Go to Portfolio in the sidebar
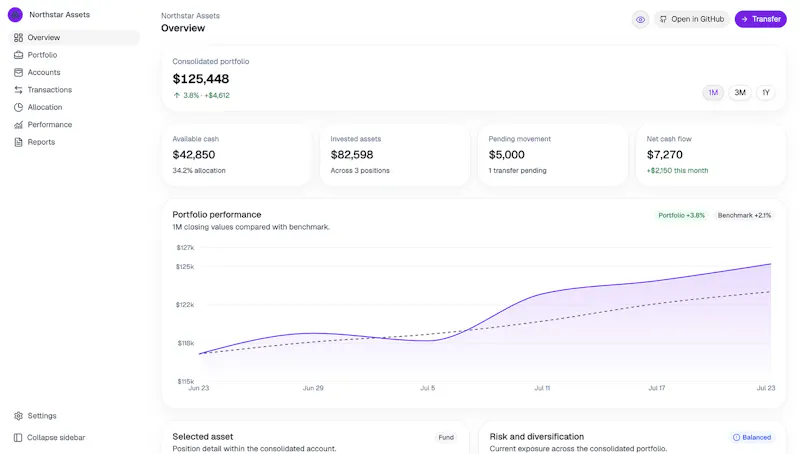The height and width of the screenshot is (454, 800). pyautogui.click(x=74, y=55)
